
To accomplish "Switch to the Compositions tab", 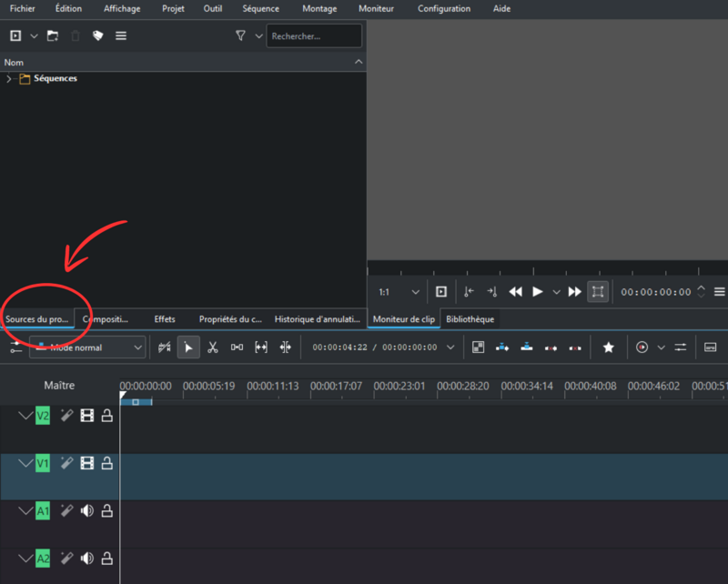I will (x=105, y=319).
